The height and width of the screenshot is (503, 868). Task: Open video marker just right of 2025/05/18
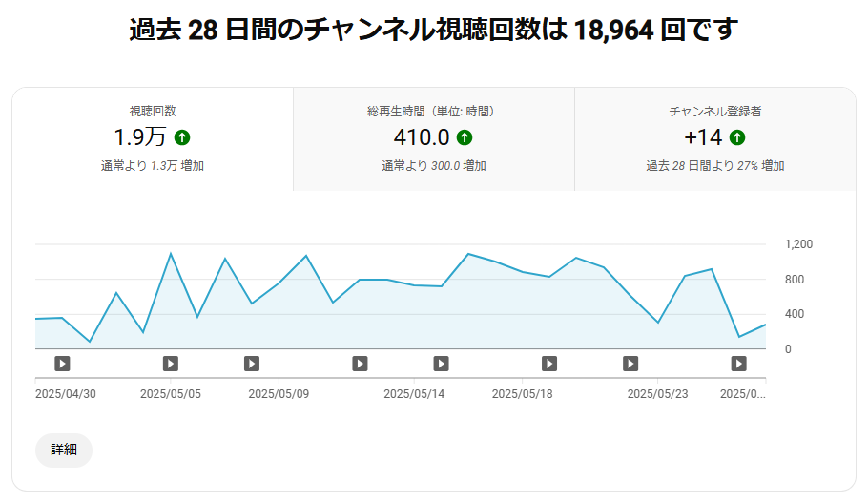[x=549, y=364]
